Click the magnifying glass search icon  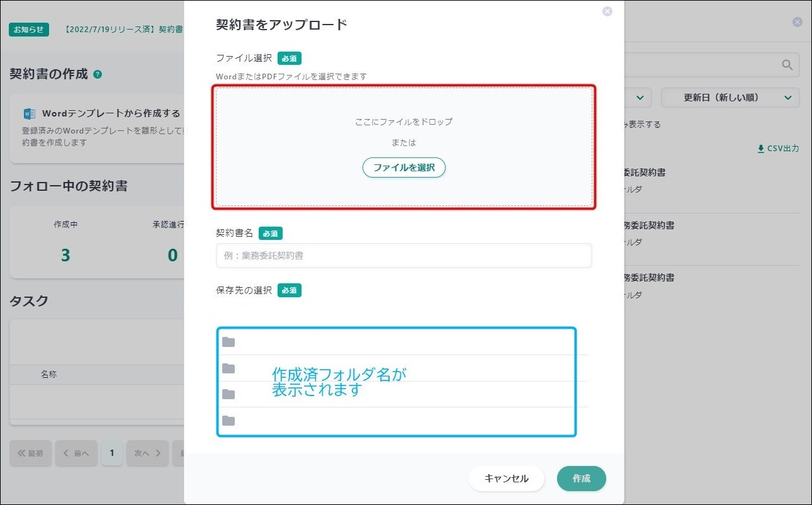pos(787,65)
